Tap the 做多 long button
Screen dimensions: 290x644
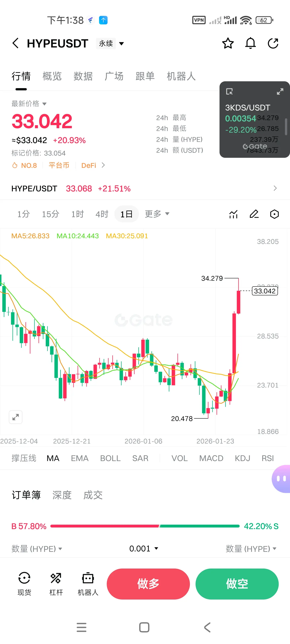[148, 584]
